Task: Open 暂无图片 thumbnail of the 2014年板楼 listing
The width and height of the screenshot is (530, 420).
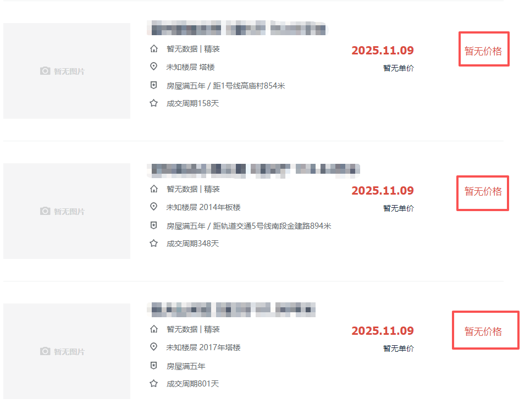Action: pyautogui.click(x=67, y=211)
